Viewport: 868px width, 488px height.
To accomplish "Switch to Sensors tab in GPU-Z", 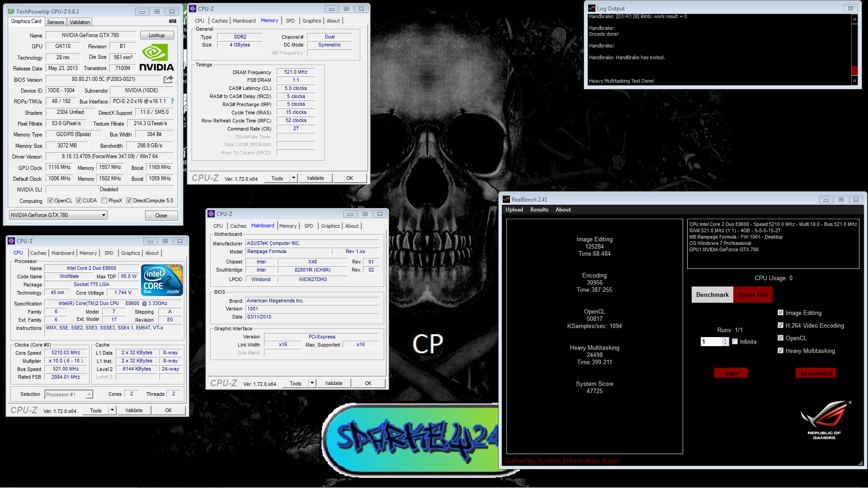I will point(55,22).
